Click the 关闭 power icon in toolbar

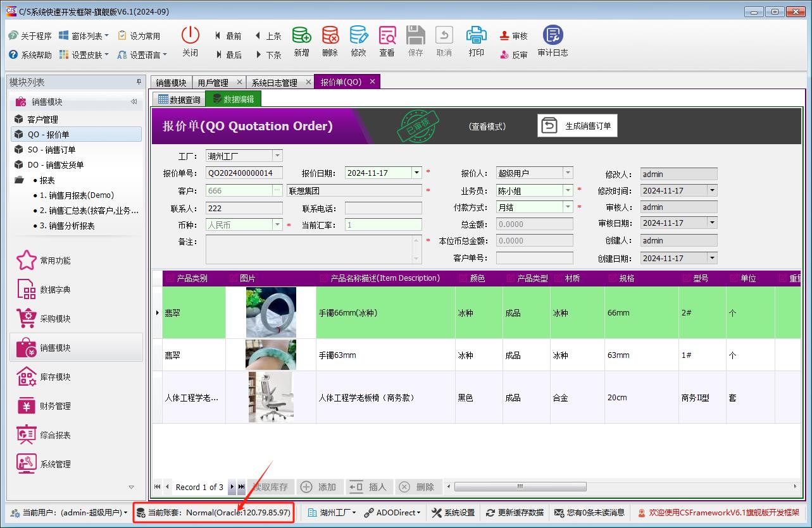coord(190,35)
